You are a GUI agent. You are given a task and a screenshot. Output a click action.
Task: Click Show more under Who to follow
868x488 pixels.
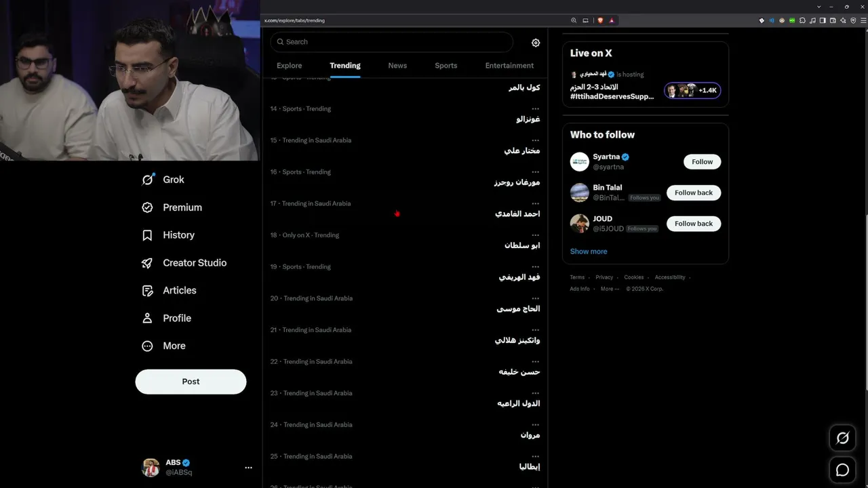click(589, 251)
